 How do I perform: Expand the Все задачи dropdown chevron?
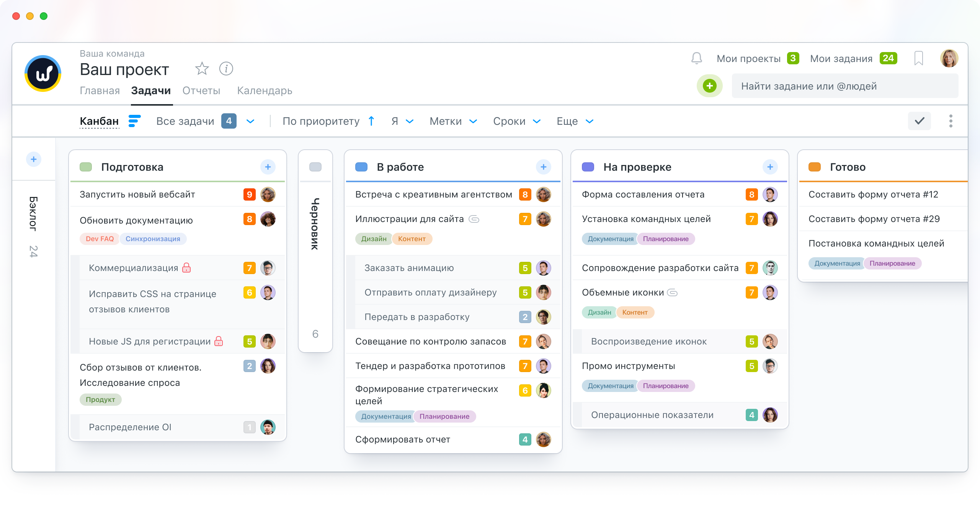(250, 121)
